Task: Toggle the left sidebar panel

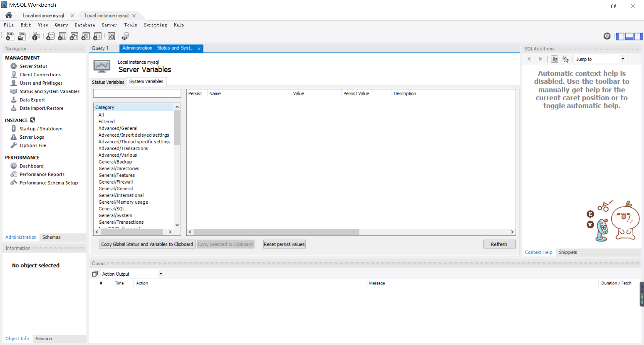Action: [x=620, y=36]
